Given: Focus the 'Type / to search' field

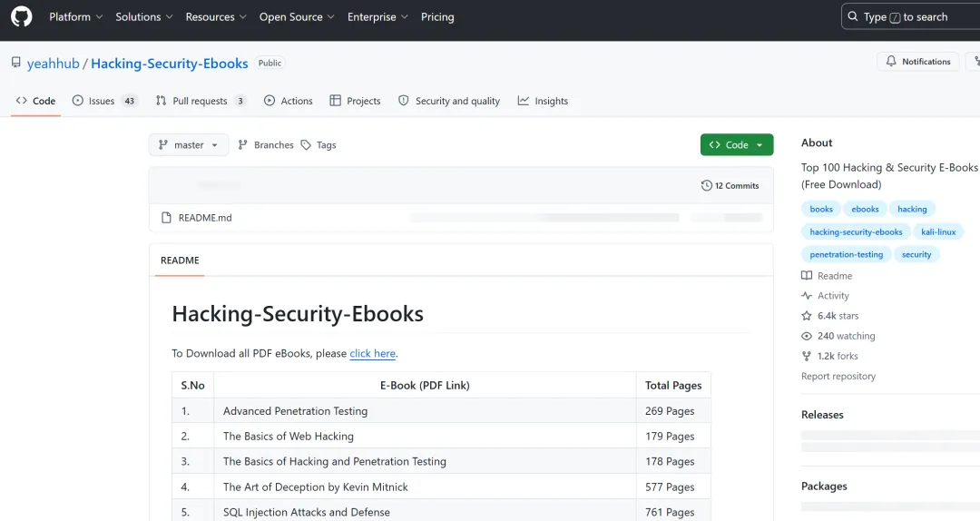Looking at the screenshot, I should point(911,17).
